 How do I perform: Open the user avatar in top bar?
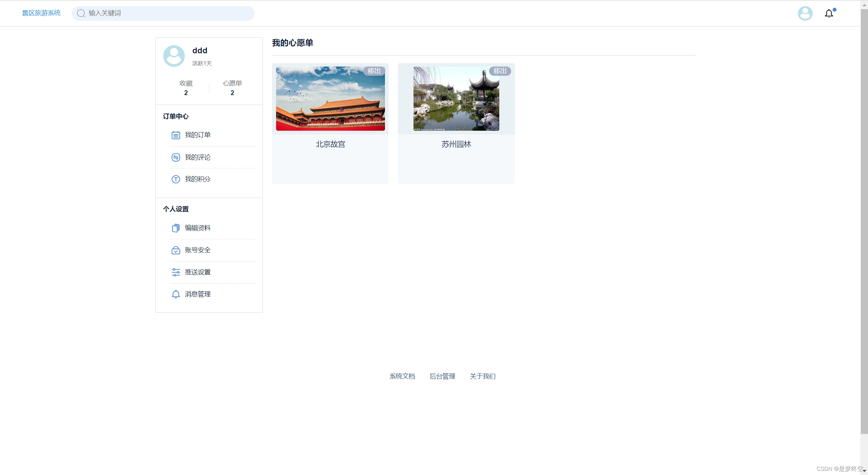[805, 14]
